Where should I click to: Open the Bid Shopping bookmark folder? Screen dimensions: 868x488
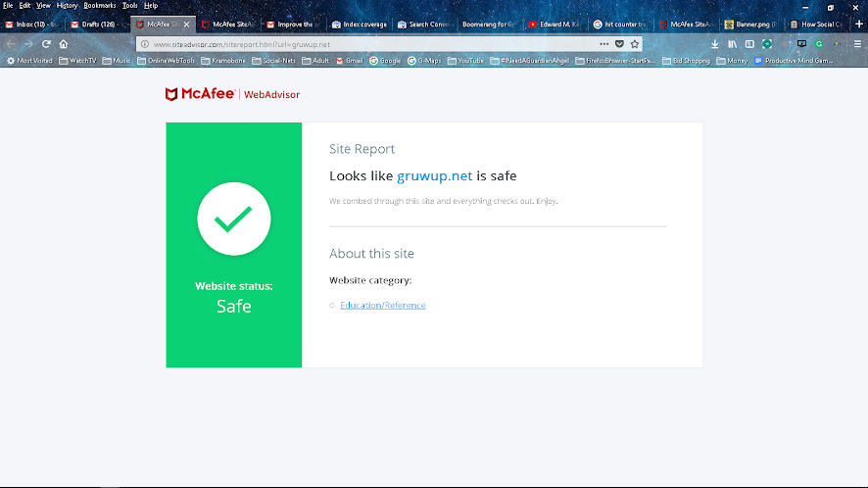click(686, 61)
